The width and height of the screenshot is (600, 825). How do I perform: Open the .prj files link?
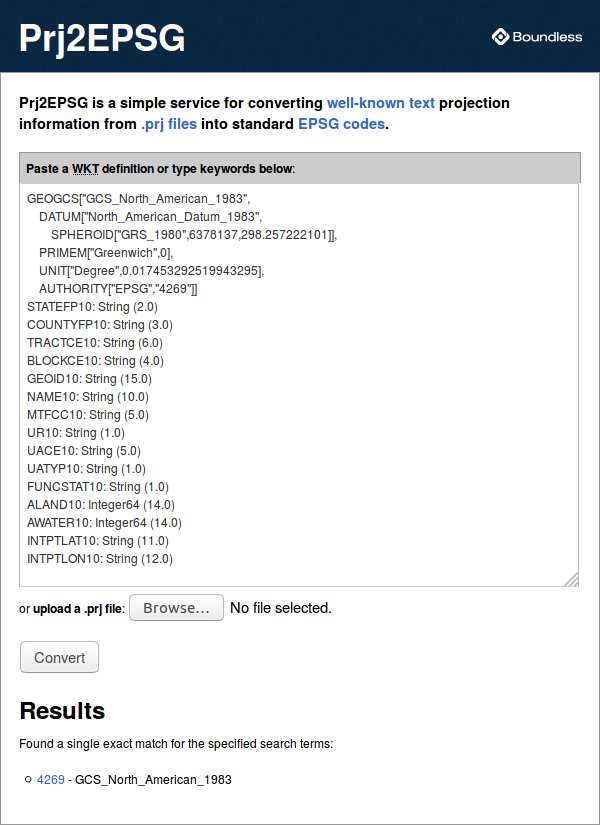[x=169, y=125]
